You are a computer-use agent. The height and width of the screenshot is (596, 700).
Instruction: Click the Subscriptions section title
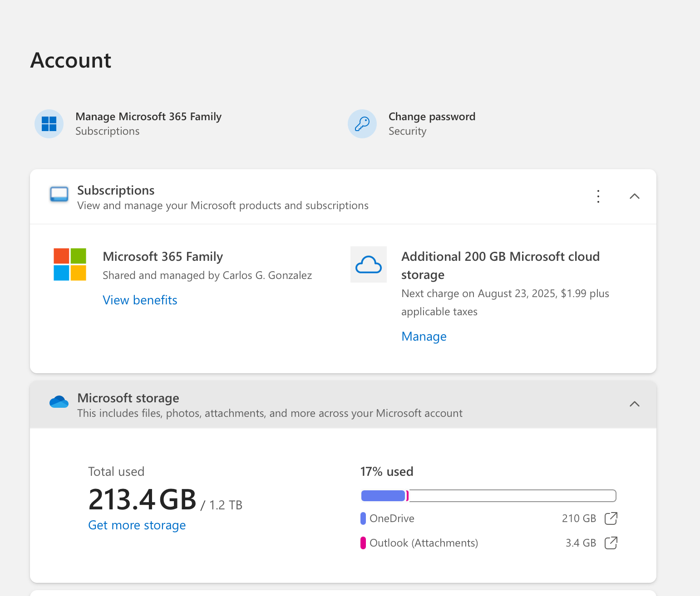(116, 191)
